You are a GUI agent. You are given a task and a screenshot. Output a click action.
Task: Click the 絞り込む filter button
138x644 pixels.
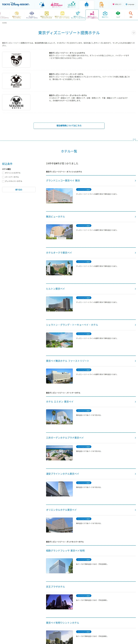19,190
